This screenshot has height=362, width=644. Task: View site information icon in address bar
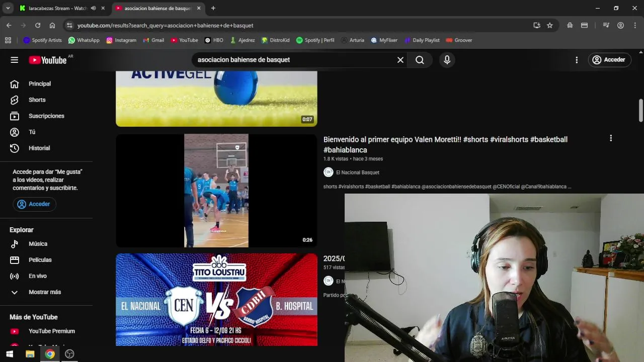point(69,25)
